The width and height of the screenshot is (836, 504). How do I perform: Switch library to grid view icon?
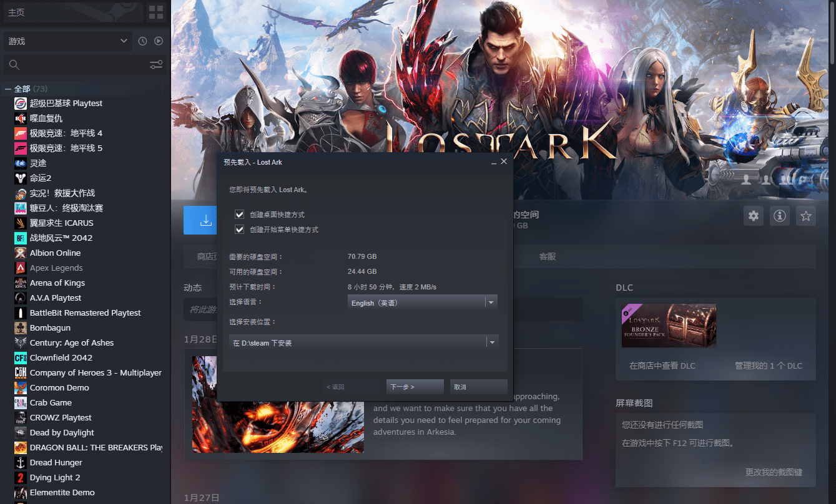pyautogui.click(x=156, y=12)
